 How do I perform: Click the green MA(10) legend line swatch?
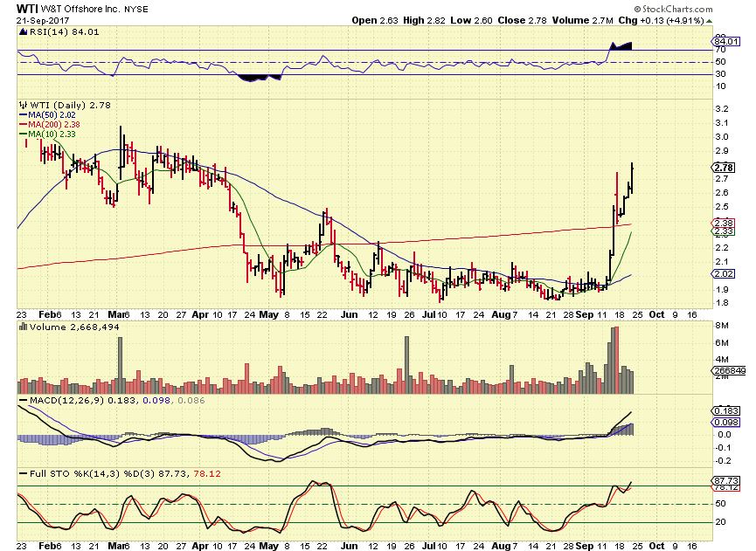(x=23, y=134)
